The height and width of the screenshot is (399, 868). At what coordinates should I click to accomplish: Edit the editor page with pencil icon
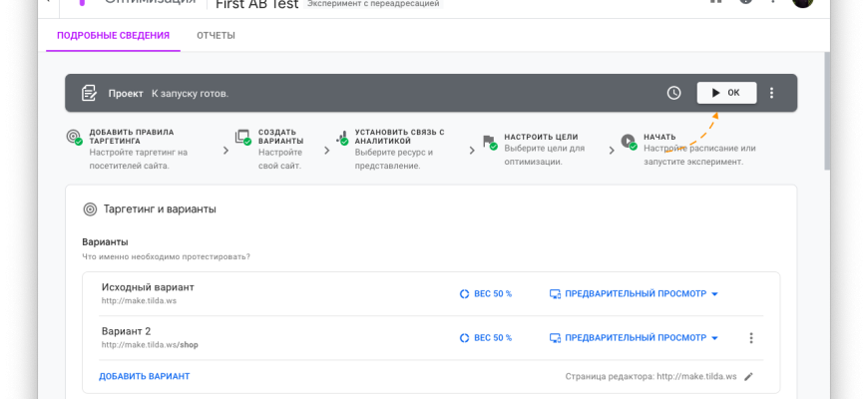pos(749,376)
